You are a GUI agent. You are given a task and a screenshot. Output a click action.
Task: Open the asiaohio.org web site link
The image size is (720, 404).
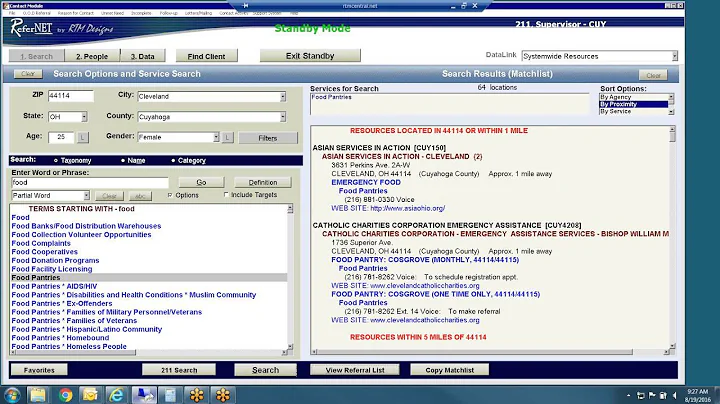point(407,208)
